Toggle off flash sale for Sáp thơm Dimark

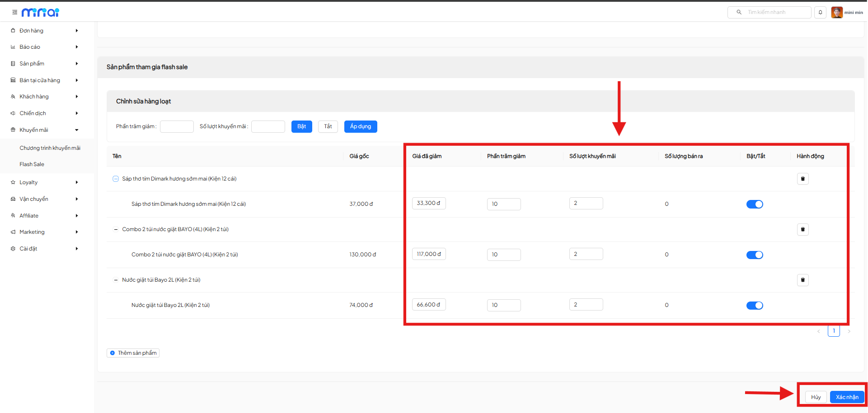point(754,204)
